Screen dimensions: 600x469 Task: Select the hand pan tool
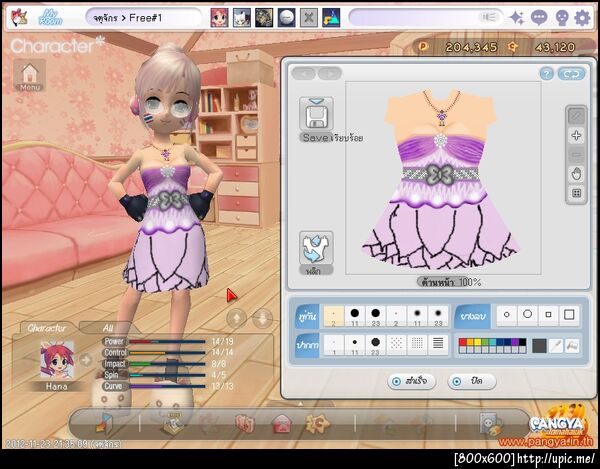click(577, 174)
